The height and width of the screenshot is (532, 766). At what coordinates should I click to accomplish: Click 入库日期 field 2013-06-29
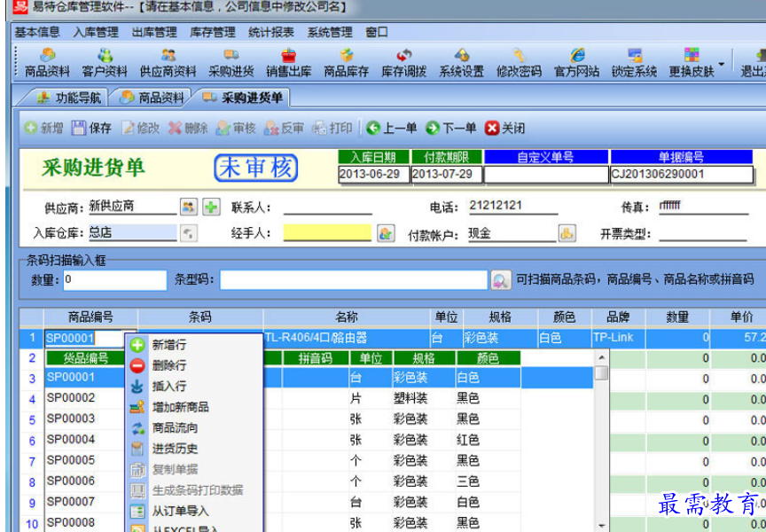(374, 175)
